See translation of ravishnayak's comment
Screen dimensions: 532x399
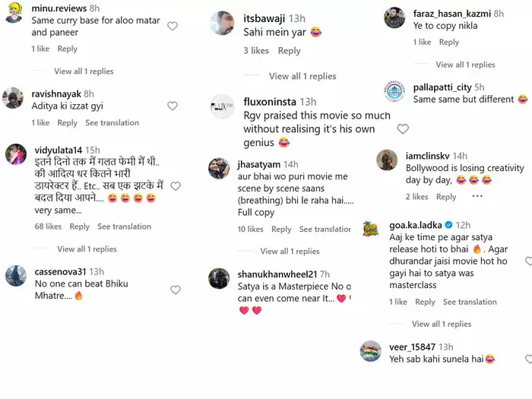(112, 123)
